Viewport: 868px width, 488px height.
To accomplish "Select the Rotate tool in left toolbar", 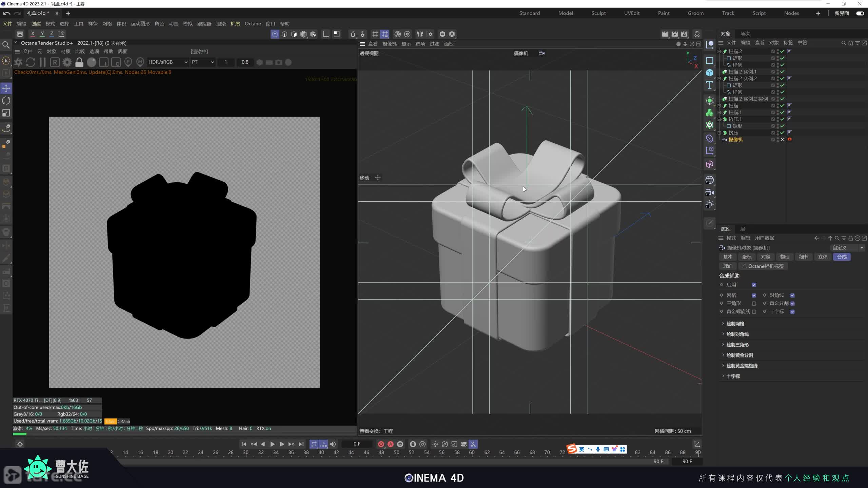I will [6, 101].
